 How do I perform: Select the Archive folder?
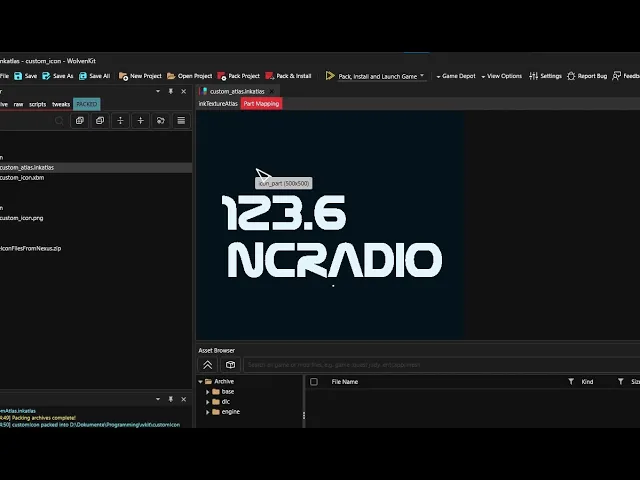click(x=220, y=382)
